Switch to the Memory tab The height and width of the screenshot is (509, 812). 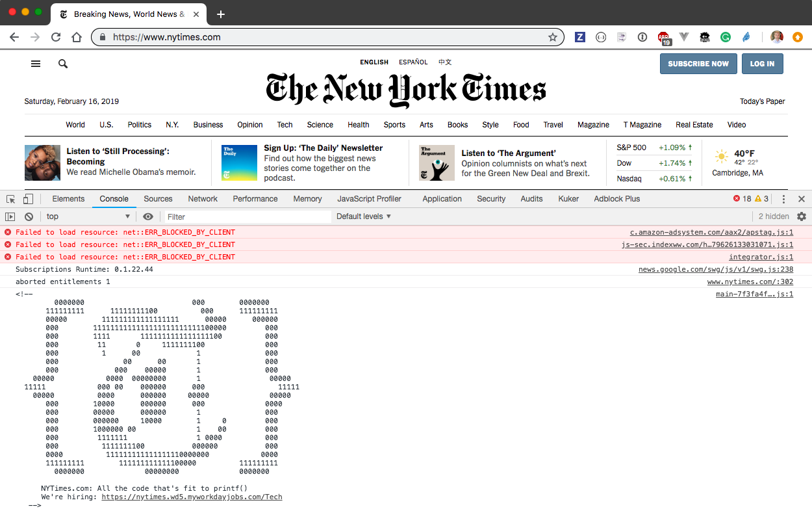tap(307, 199)
